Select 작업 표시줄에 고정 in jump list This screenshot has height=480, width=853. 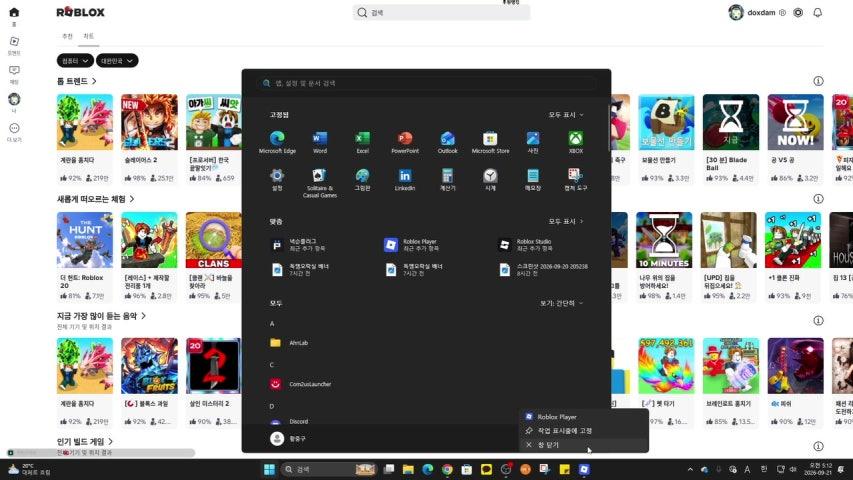click(583, 430)
